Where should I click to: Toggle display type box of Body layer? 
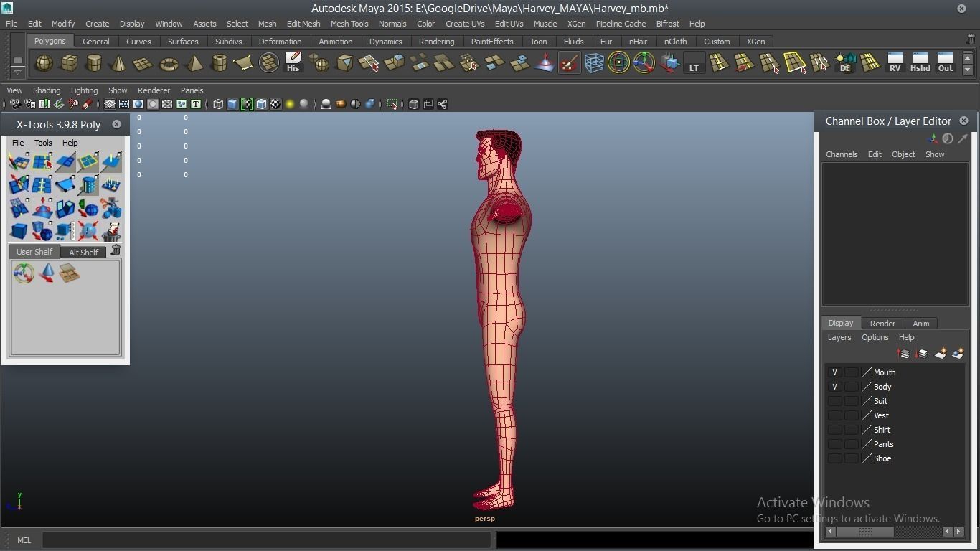click(852, 387)
